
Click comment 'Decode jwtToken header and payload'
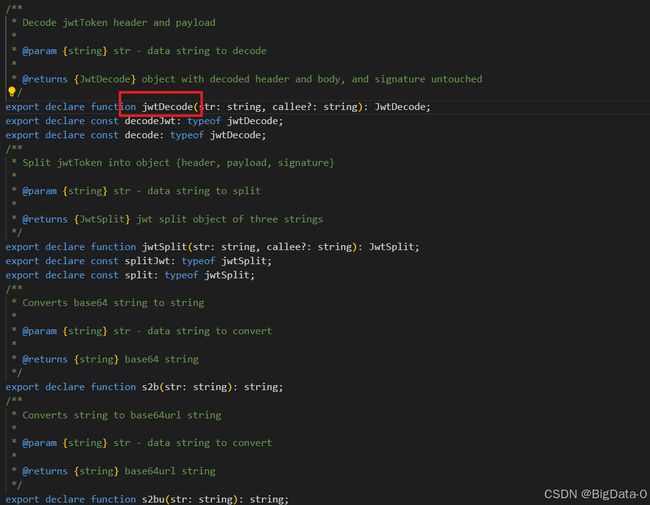click(119, 23)
